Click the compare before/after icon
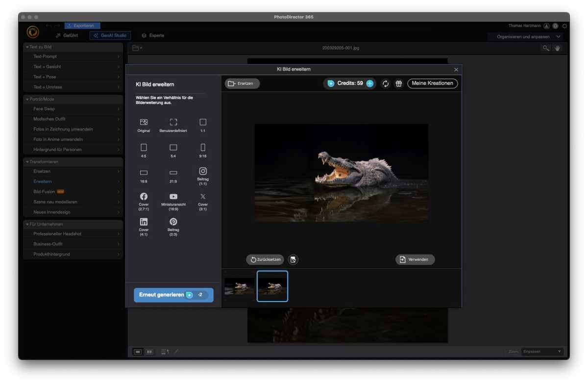588x384 pixels. (x=293, y=259)
